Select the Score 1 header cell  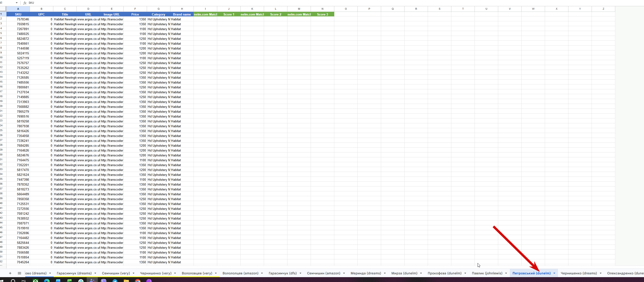pyautogui.click(x=229, y=15)
